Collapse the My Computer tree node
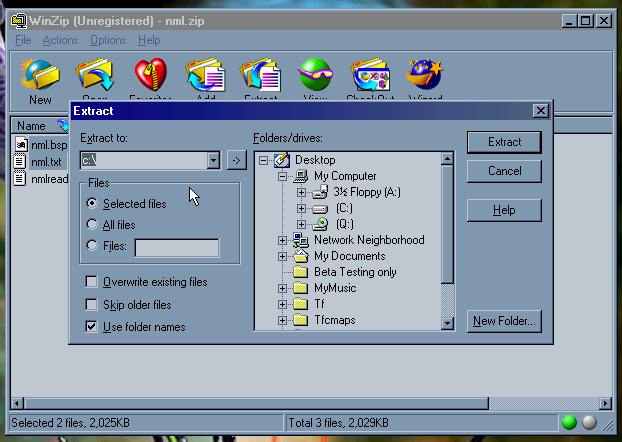Screen dimensions: 622x442 [282, 176]
